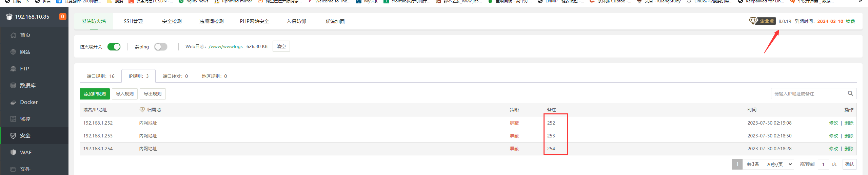The image size is (868, 175).
Task: Open the /www/wwwlogs log path link
Action: click(x=226, y=46)
